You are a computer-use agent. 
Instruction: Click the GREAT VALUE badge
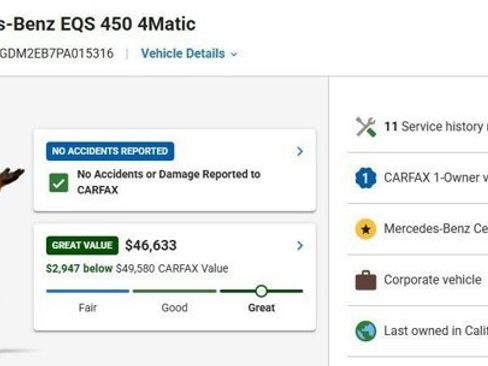click(82, 245)
